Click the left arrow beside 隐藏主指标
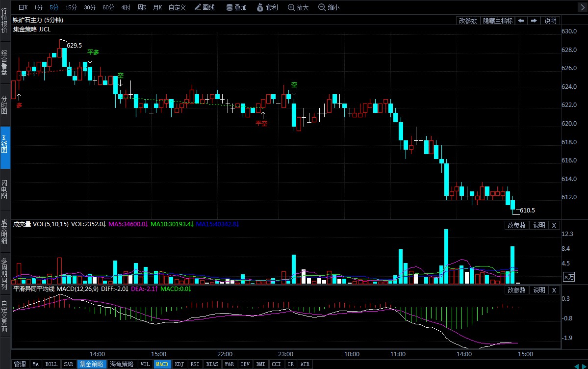 (x=521, y=21)
